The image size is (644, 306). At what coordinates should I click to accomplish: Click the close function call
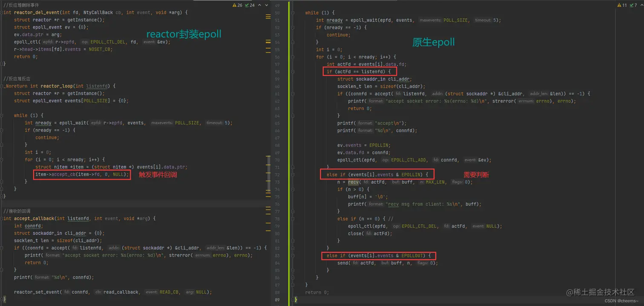(x=355, y=234)
